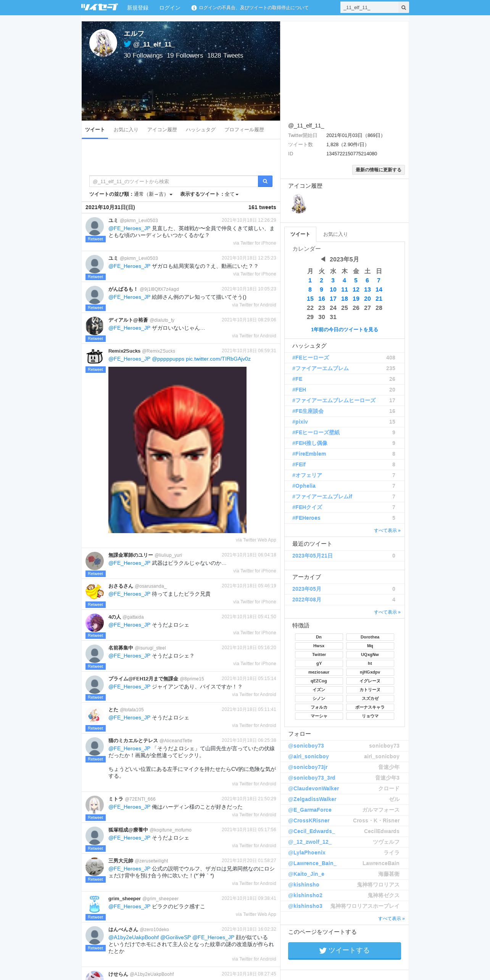This screenshot has height=980, width=490.
Task: Click 新規登録 in header
Action: pyautogui.click(x=138, y=8)
